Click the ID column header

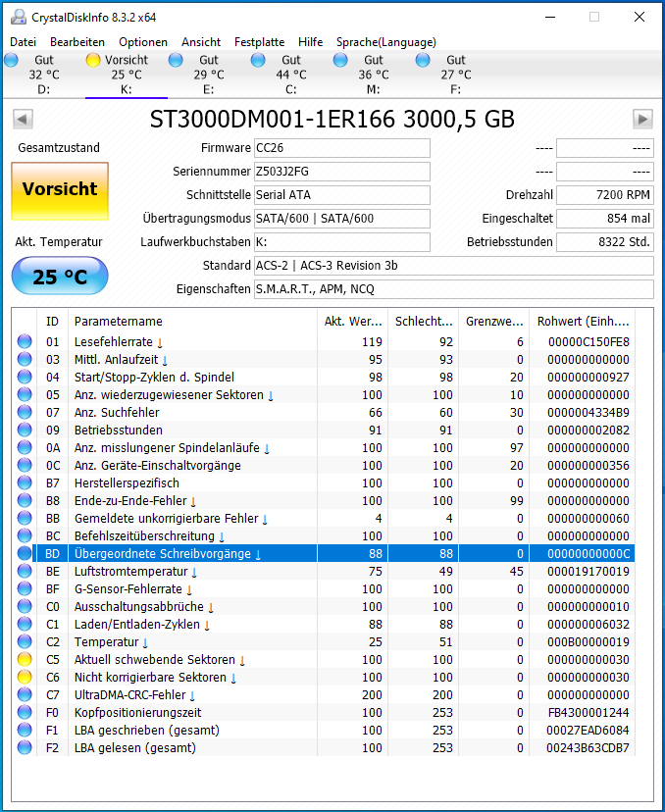(52, 321)
